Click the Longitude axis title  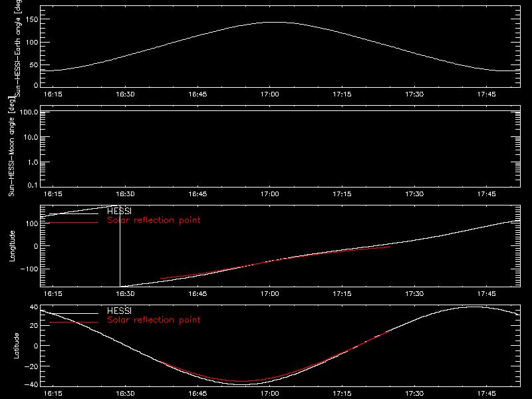coord(12,246)
